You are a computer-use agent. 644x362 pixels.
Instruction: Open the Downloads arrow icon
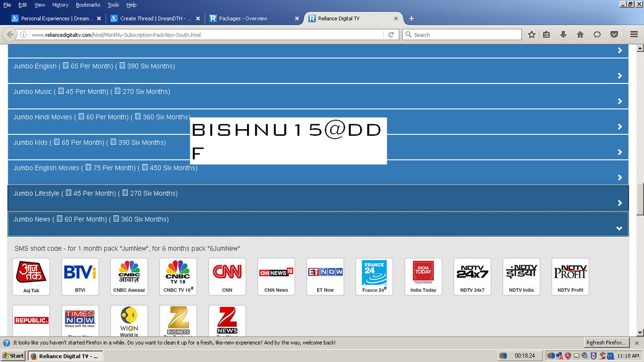pyautogui.click(x=563, y=35)
